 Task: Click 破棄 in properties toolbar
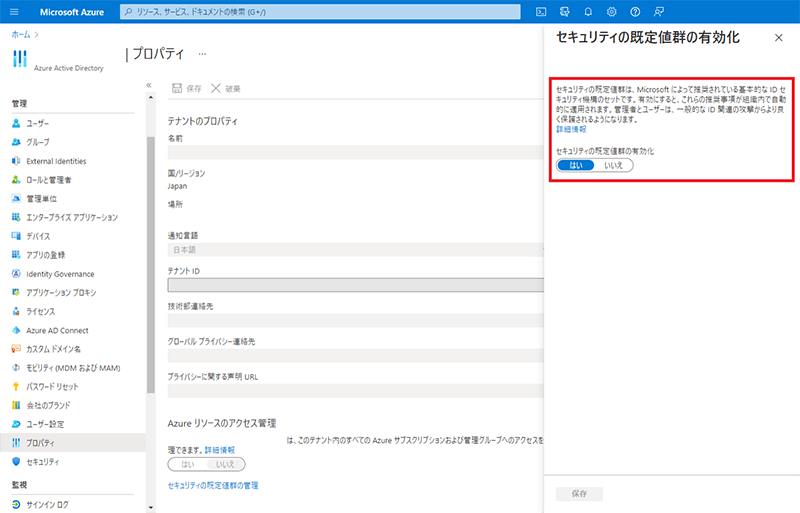pyautogui.click(x=226, y=88)
